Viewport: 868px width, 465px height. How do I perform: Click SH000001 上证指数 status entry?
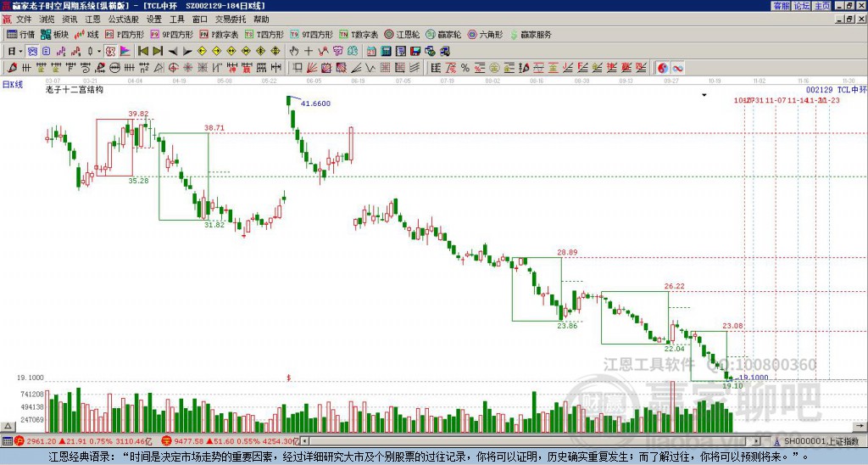[x=821, y=441]
